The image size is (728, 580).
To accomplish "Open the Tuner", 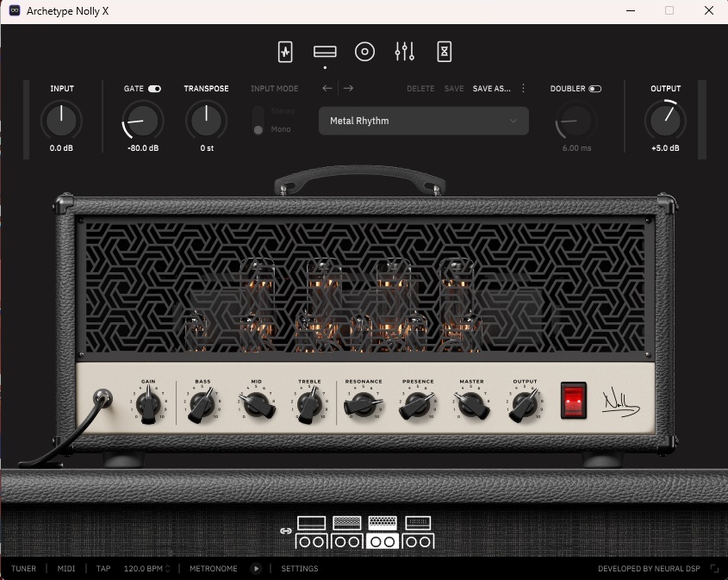I will (x=23, y=569).
